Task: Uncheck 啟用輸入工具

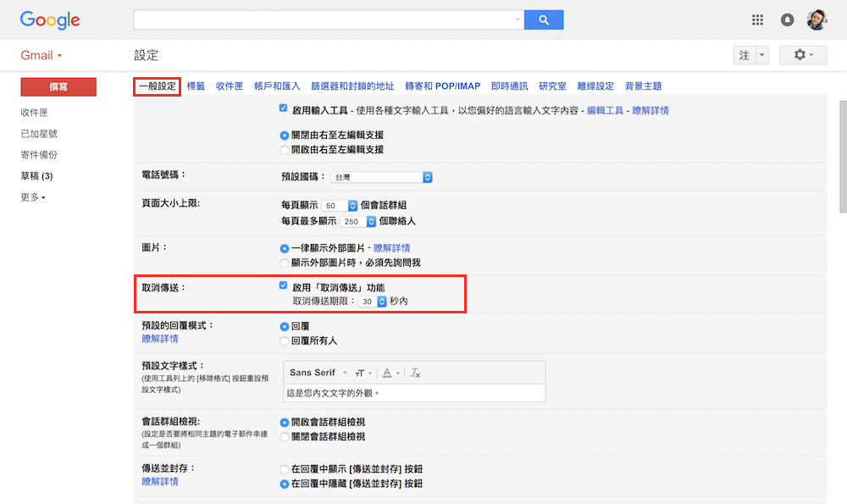Action: 282,108
